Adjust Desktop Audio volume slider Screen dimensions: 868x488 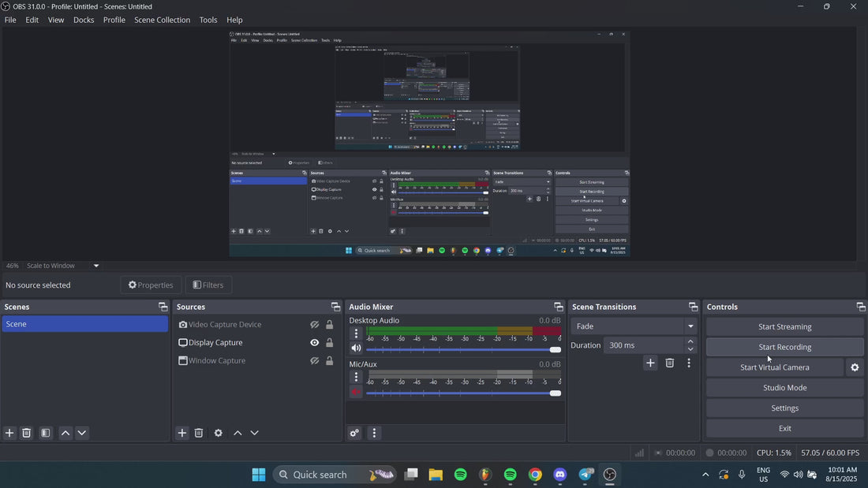coord(463,350)
